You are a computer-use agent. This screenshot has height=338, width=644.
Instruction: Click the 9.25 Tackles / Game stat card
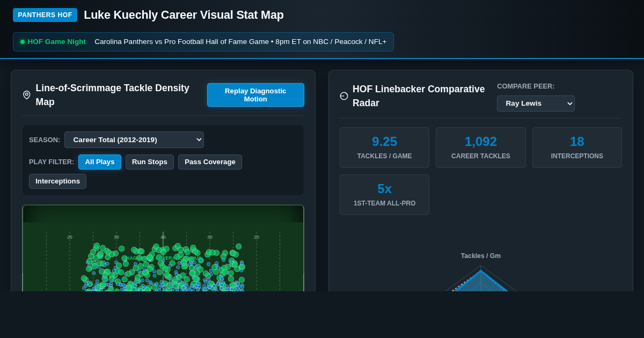point(384,148)
